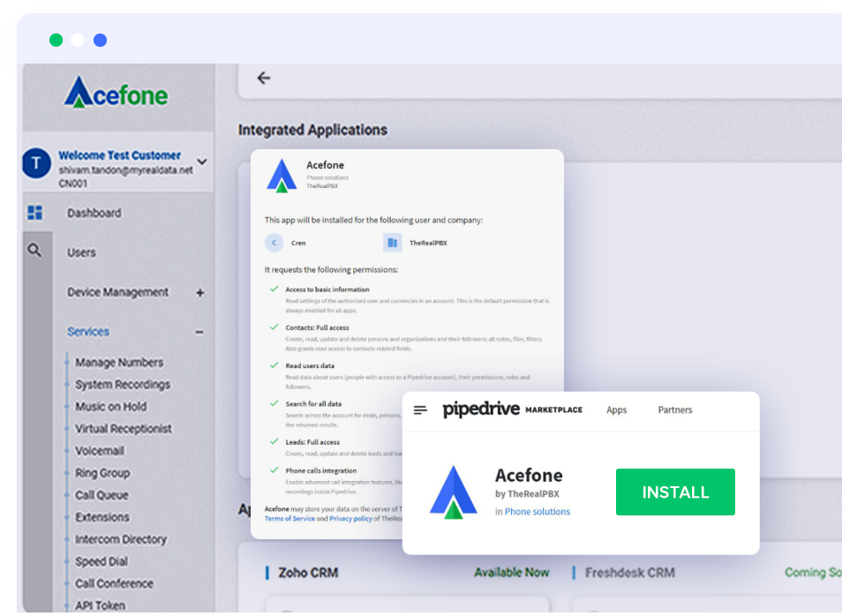842x616 pixels.
Task: Open Music on Hold
Action: (110, 407)
